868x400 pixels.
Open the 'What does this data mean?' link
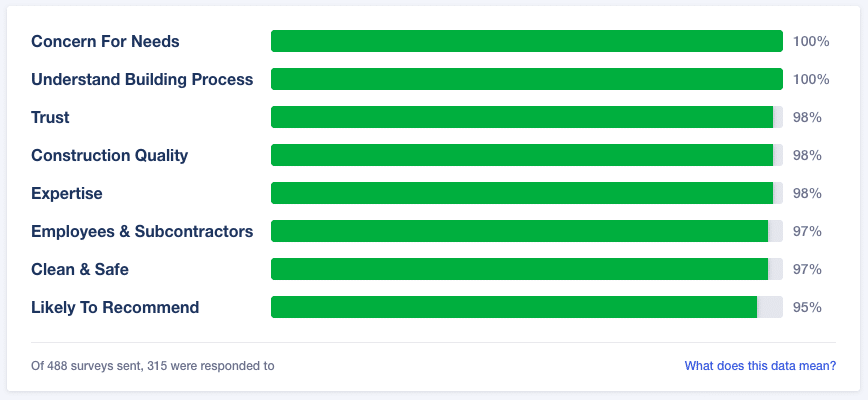pos(760,366)
